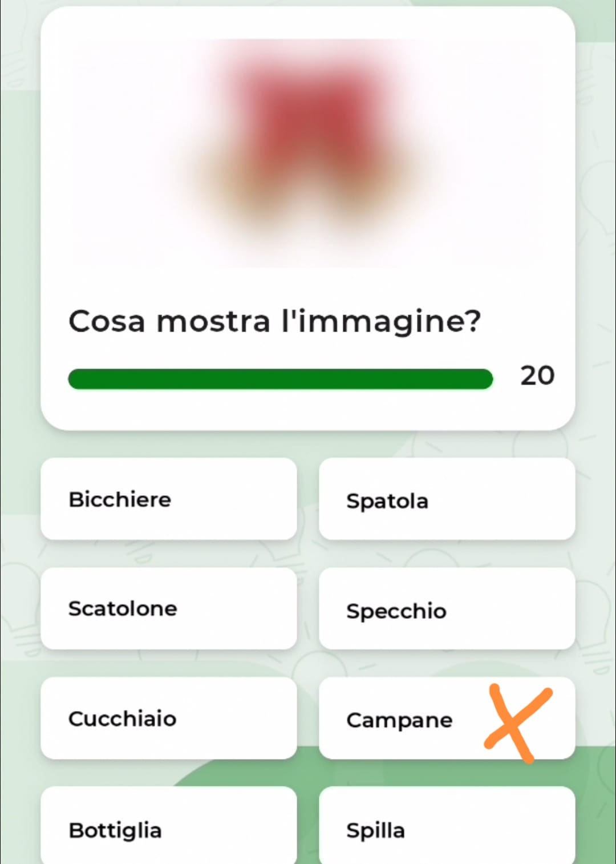Click the green countdown progress bar

pos(279,379)
